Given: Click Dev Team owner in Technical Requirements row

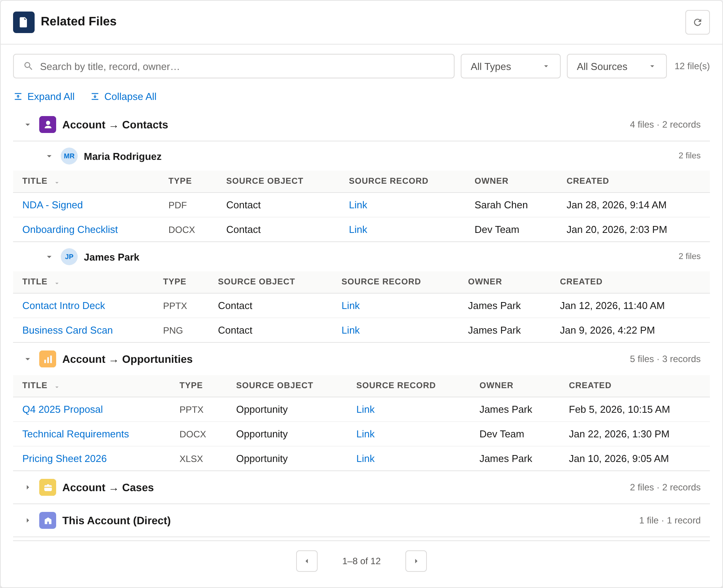Looking at the screenshot, I should tap(501, 434).
